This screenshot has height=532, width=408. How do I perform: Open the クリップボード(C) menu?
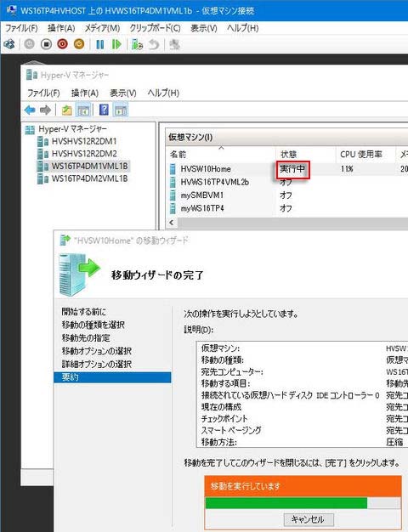pyautogui.click(x=155, y=28)
